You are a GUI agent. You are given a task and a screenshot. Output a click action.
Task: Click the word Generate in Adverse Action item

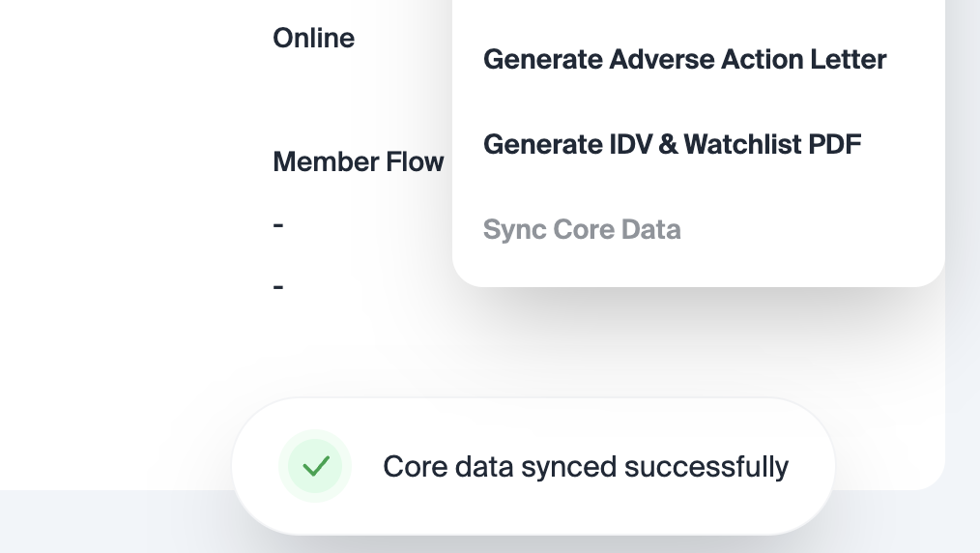[x=542, y=60]
